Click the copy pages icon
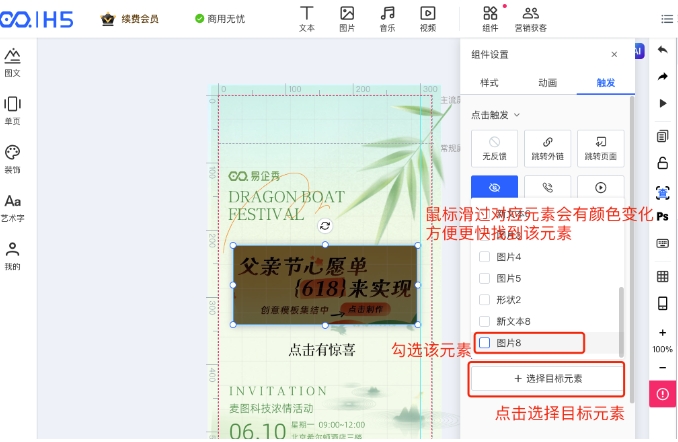 [662, 136]
